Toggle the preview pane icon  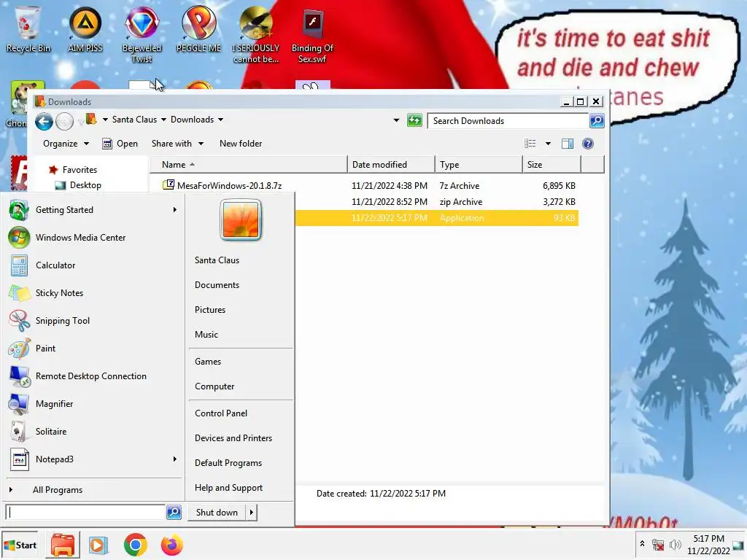[x=567, y=144]
